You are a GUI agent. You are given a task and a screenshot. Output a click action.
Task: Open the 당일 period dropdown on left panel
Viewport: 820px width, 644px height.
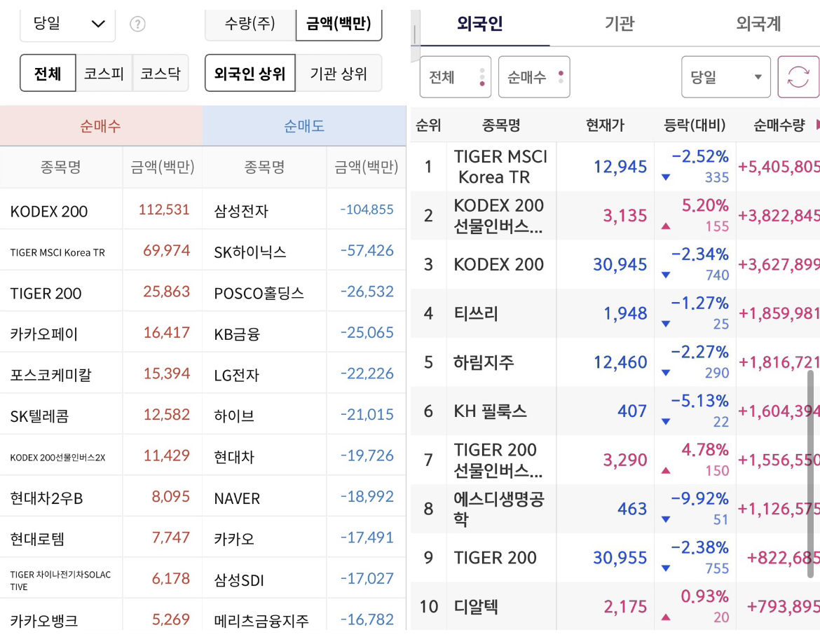click(67, 24)
